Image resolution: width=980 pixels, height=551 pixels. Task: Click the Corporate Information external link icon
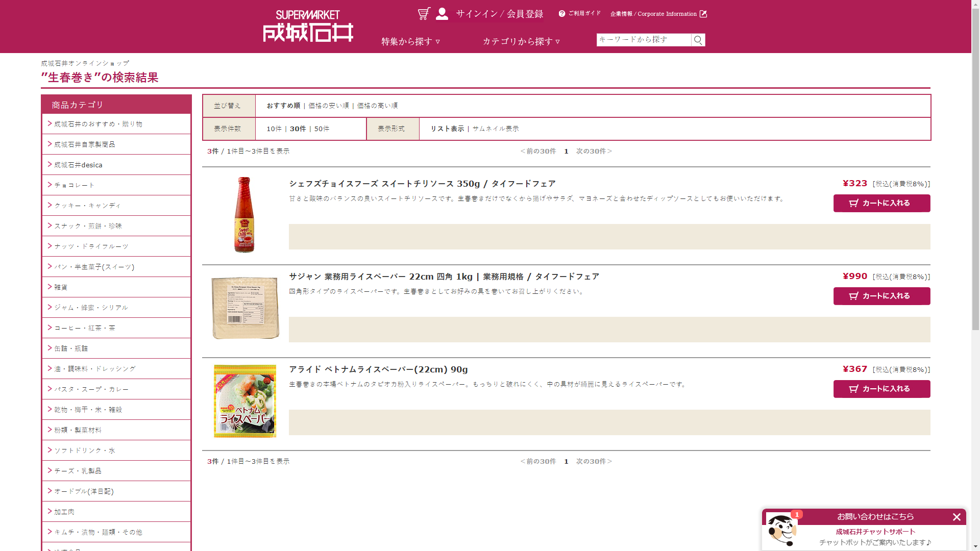pyautogui.click(x=703, y=14)
